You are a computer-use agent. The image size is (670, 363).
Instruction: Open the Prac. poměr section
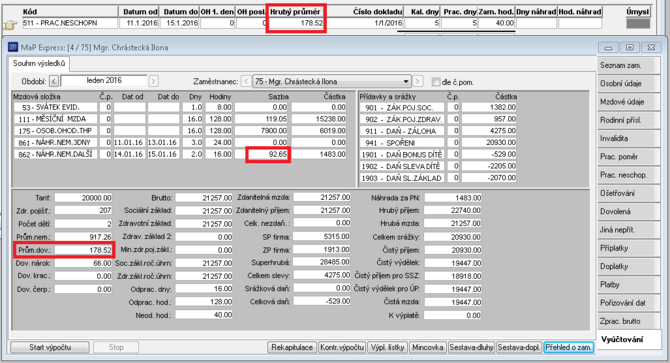click(628, 157)
